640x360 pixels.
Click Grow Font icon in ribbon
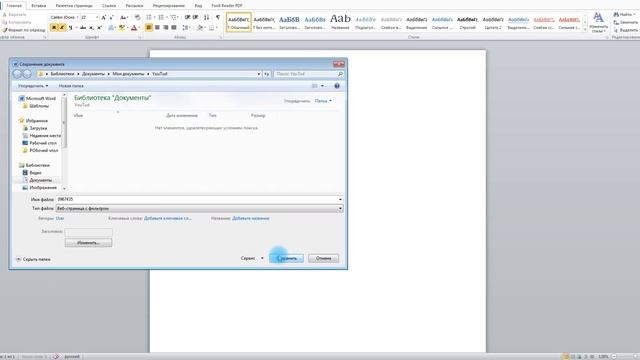pyautogui.click(x=104, y=17)
